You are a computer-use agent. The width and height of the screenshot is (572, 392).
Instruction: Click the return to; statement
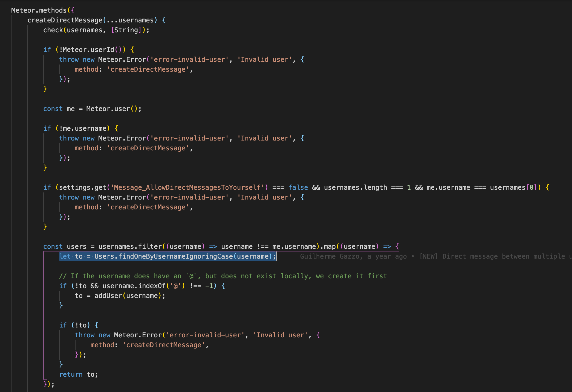[79, 374]
